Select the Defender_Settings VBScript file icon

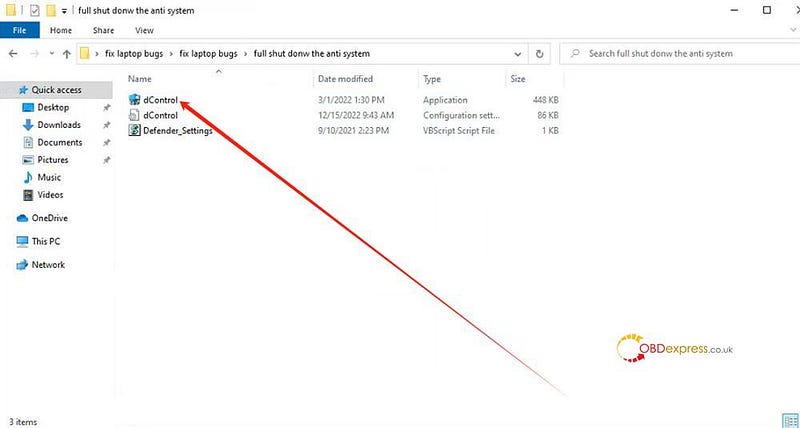coord(134,131)
